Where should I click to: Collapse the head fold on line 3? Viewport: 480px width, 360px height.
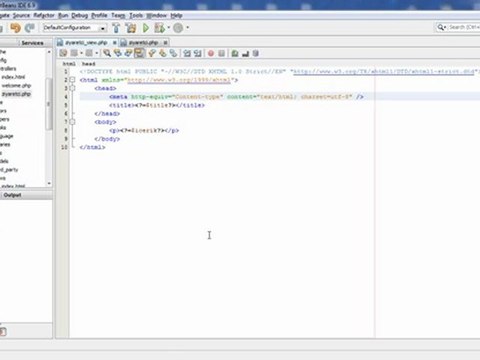pos(72,88)
